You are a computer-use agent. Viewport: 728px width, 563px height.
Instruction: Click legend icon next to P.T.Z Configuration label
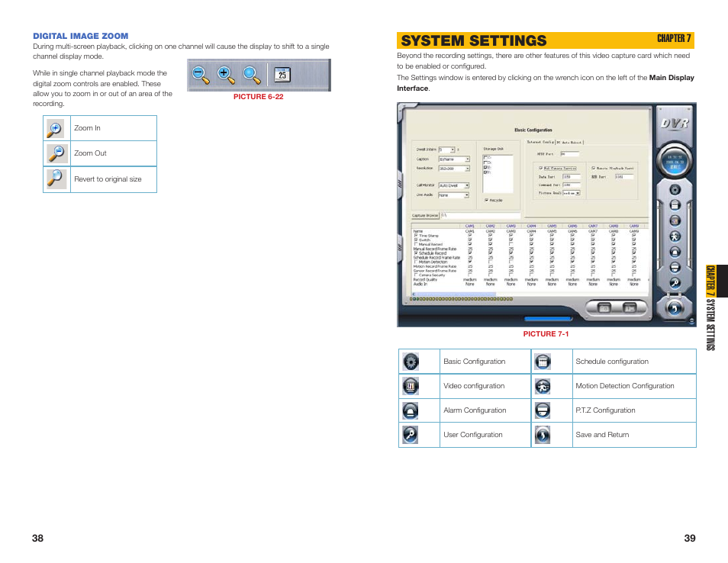(x=543, y=410)
